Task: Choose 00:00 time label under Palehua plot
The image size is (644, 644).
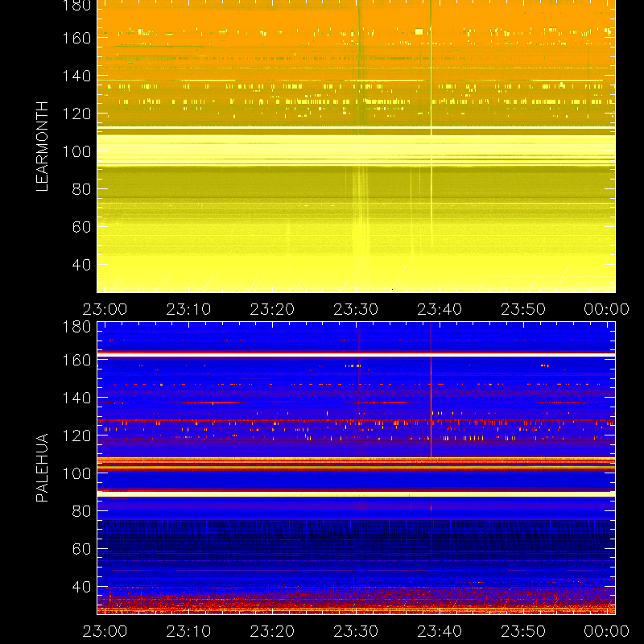Action: (x=607, y=631)
